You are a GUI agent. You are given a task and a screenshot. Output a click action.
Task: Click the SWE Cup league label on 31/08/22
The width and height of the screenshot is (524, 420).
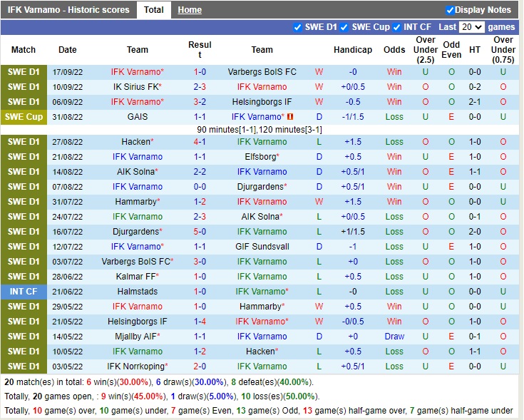point(24,117)
